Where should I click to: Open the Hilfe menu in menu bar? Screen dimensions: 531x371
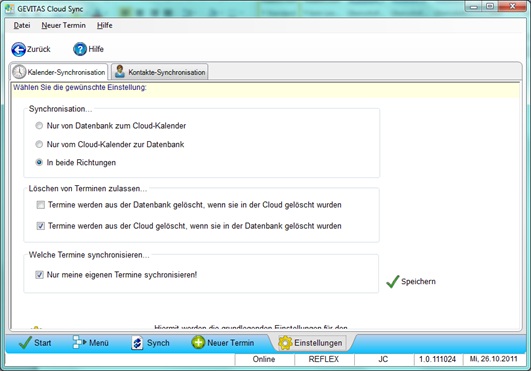[104, 25]
